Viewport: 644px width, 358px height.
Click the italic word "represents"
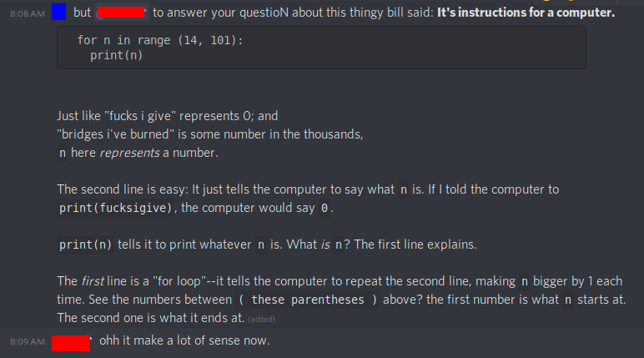tap(129, 153)
